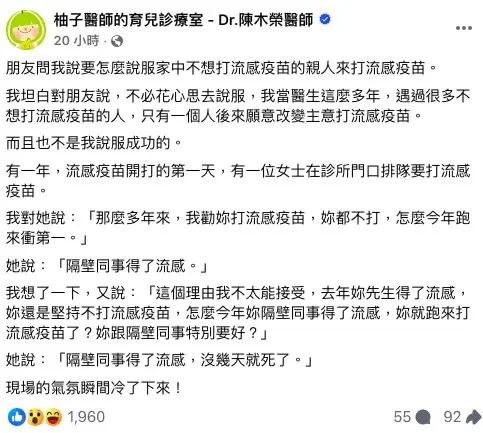Open the three-dot post options menu

[x=464, y=28]
